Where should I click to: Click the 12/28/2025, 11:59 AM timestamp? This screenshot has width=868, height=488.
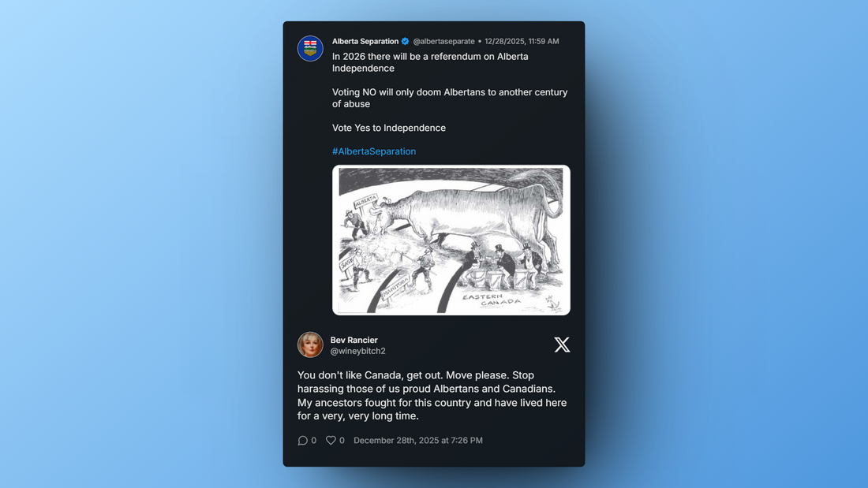(x=522, y=42)
